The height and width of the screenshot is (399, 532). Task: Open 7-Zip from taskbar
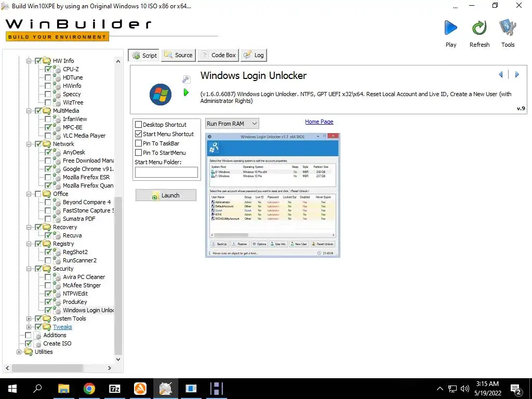pos(115,389)
